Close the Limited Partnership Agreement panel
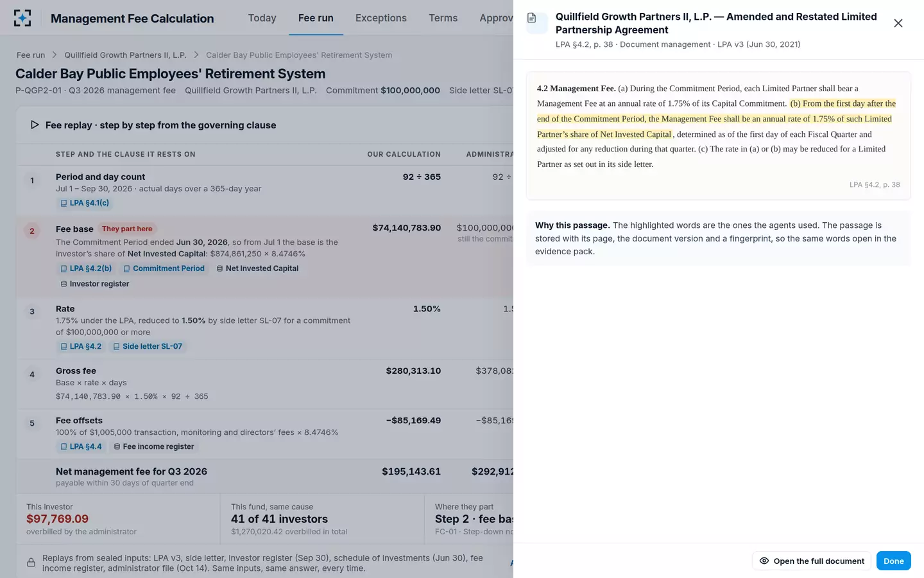This screenshot has height=578, width=924. (898, 23)
